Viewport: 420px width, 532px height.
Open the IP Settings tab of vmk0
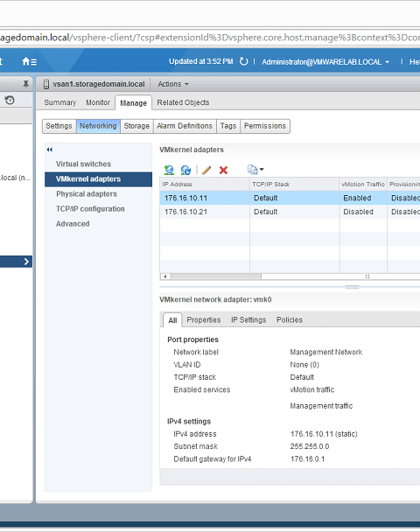(248, 320)
